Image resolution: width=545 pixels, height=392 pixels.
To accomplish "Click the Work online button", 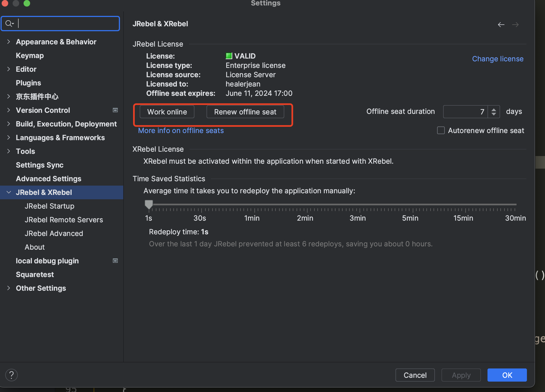I will pyautogui.click(x=167, y=112).
